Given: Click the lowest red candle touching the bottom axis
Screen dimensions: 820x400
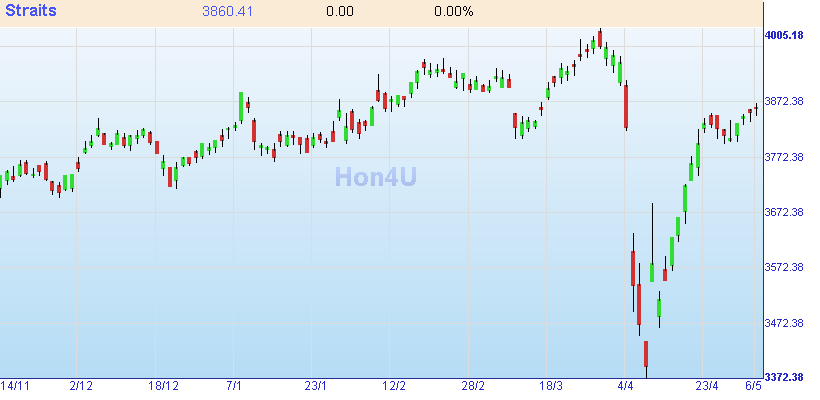Looking at the screenshot, I should pyautogui.click(x=646, y=359).
